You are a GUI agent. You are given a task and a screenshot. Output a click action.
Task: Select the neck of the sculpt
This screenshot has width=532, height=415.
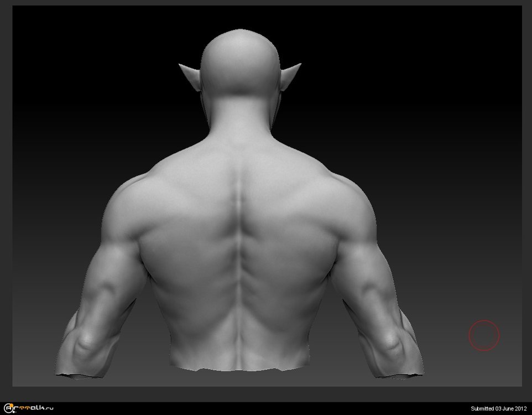239,119
